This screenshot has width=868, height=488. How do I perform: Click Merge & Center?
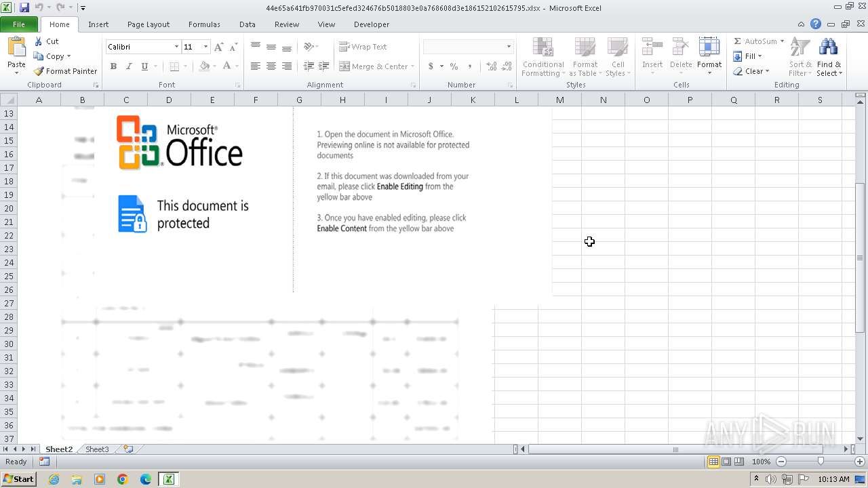click(x=374, y=66)
